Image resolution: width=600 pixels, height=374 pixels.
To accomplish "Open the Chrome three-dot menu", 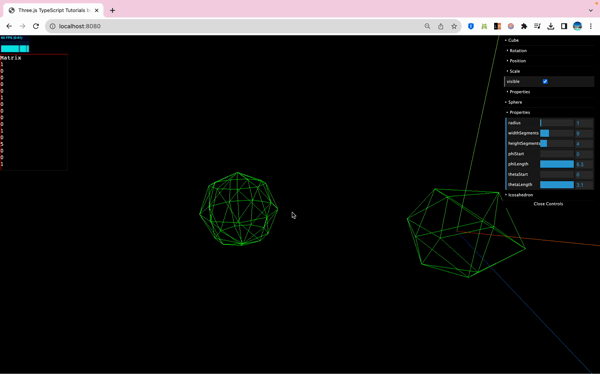I will (x=591, y=26).
